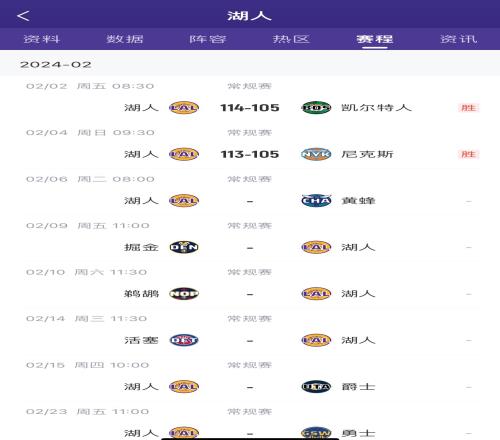The width and height of the screenshot is (500, 440).
Task: Tap the 2024-02 month header
Action: point(56,65)
